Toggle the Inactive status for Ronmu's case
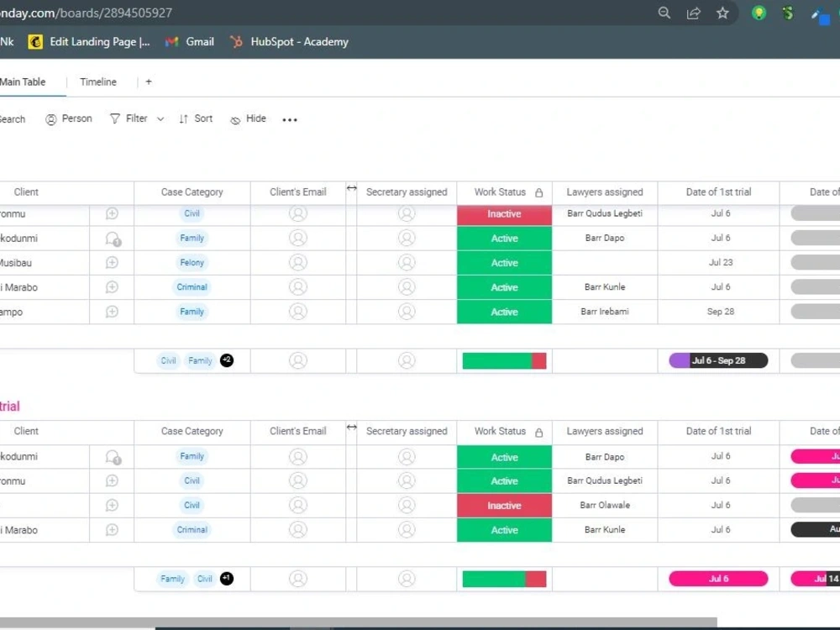The height and width of the screenshot is (630, 840). 504,213
